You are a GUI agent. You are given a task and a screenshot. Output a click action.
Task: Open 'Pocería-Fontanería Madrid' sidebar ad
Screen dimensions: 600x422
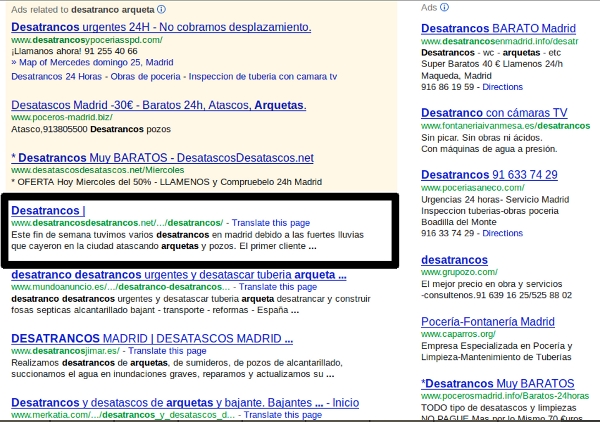point(488,322)
